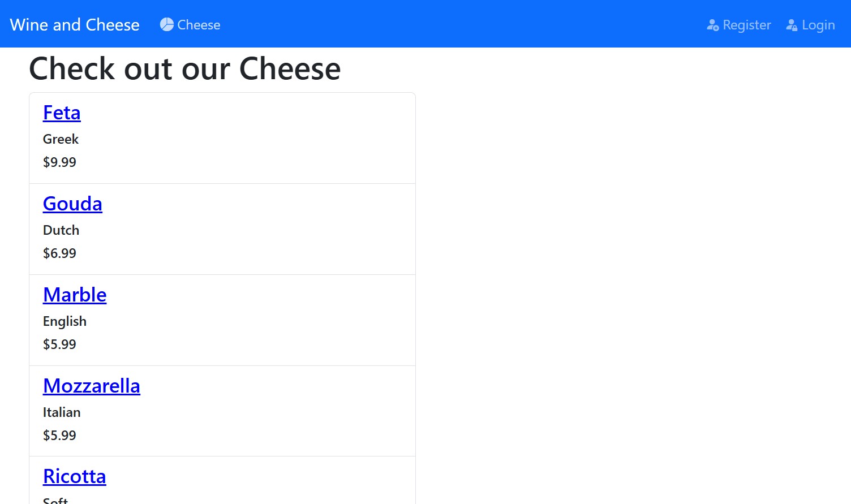Select the person-plus Register icon
Viewport: 851px width, 504px height.
pyautogui.click(x=712, y=25)
